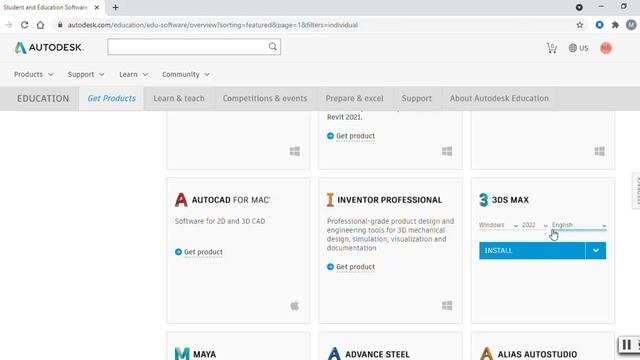The width and height of the screenshot is (640, 360).
Task: Expand the Learn menu
Action: tap(133, 74)
